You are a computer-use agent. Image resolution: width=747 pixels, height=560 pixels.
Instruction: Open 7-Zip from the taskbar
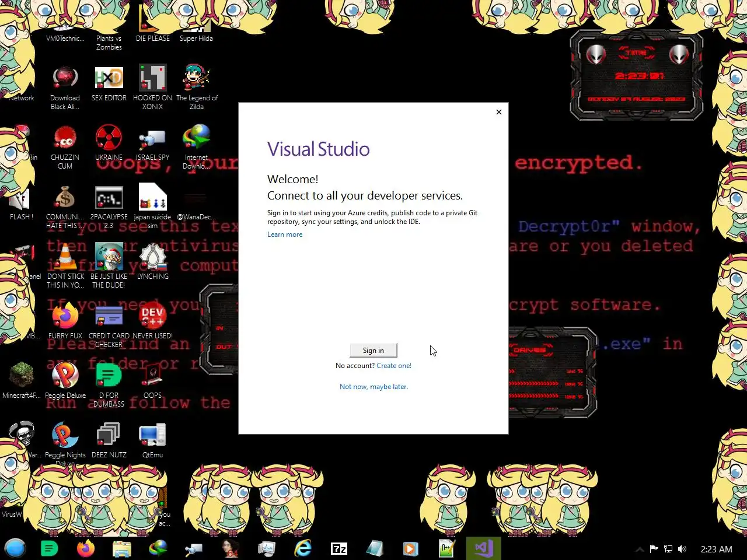(x=339, y=548)
